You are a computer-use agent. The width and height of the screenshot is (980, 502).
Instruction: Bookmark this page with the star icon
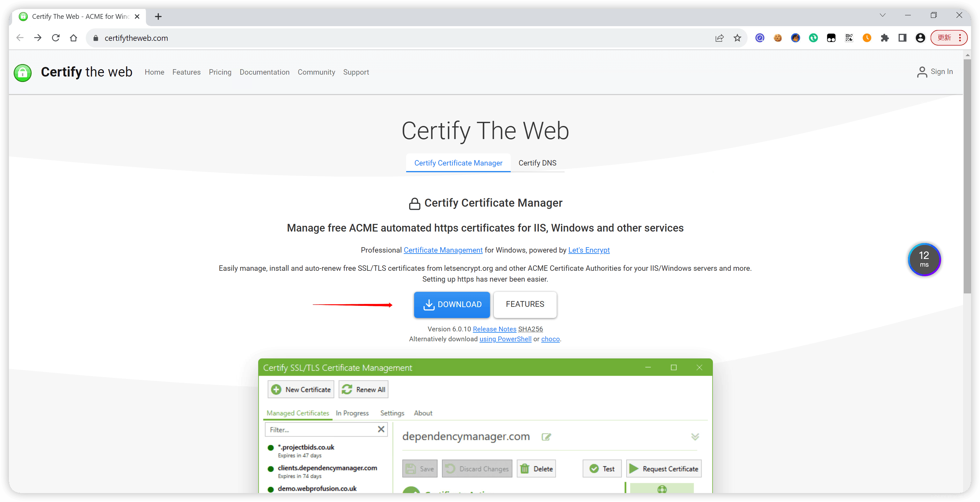[737, 38]
